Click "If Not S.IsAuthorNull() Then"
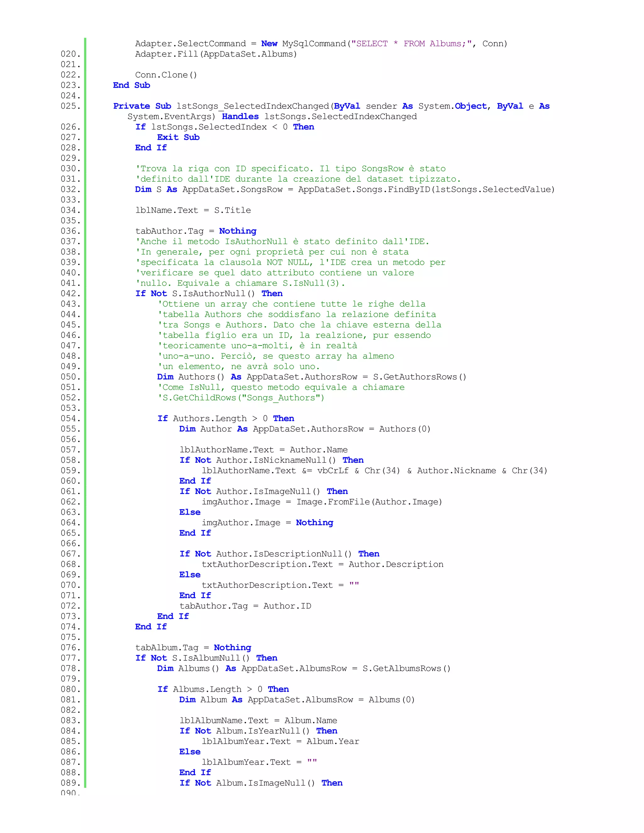Viewport: 644px width, 833px height. pyautogui.click(x=209, y=293)
